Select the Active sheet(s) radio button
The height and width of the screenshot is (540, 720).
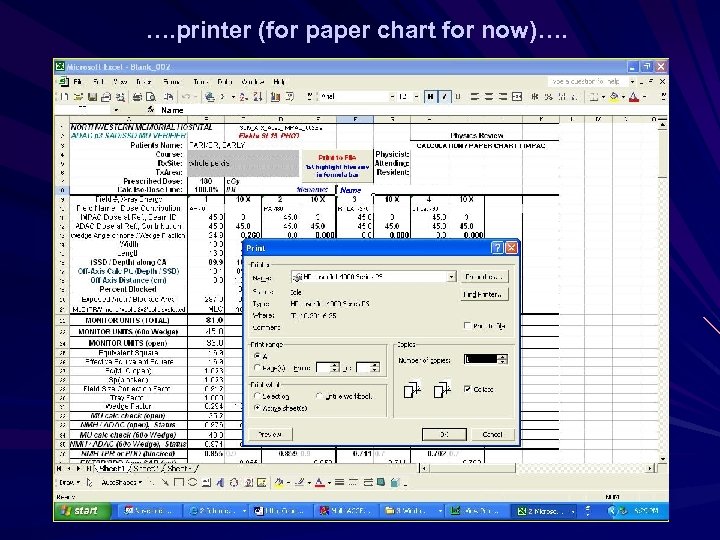point(257,408)
